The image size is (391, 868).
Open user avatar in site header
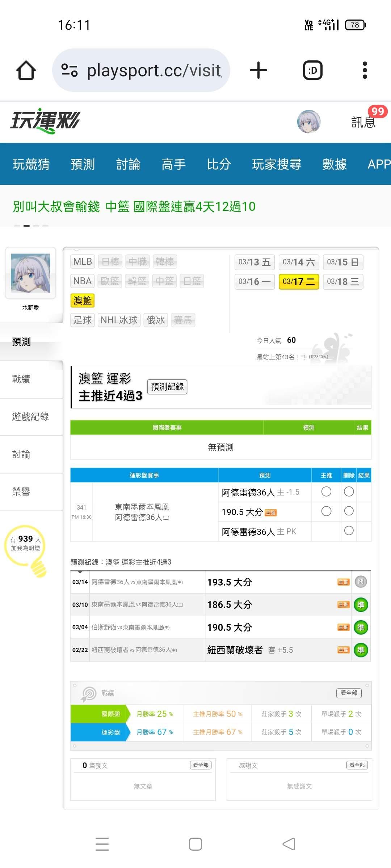[x=309, y=122]
